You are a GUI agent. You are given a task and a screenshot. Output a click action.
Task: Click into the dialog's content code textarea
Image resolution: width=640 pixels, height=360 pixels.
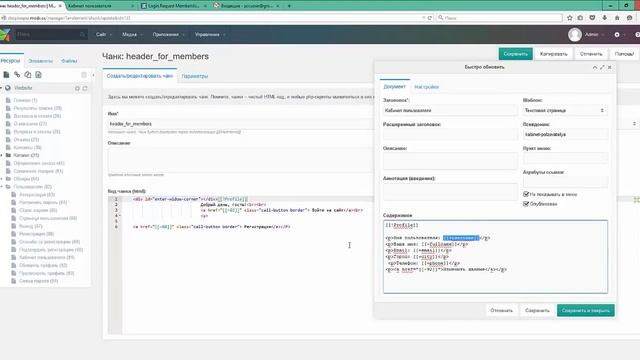[495, 257]
